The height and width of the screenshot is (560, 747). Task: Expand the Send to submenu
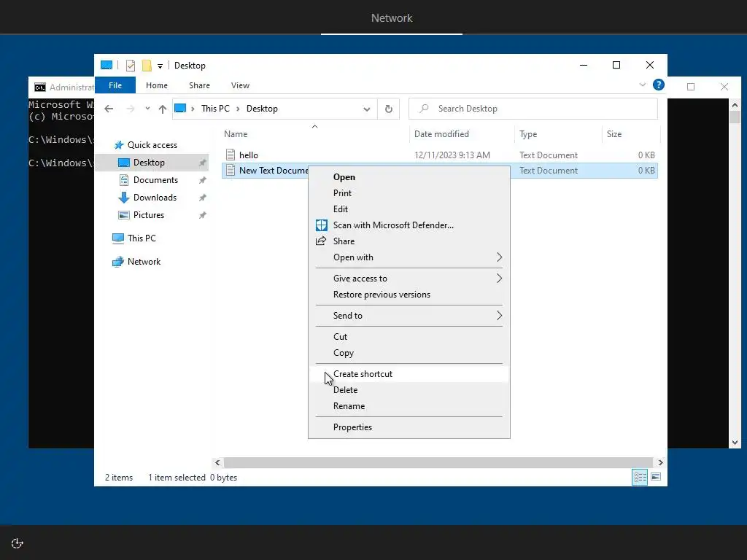(409, 315)
